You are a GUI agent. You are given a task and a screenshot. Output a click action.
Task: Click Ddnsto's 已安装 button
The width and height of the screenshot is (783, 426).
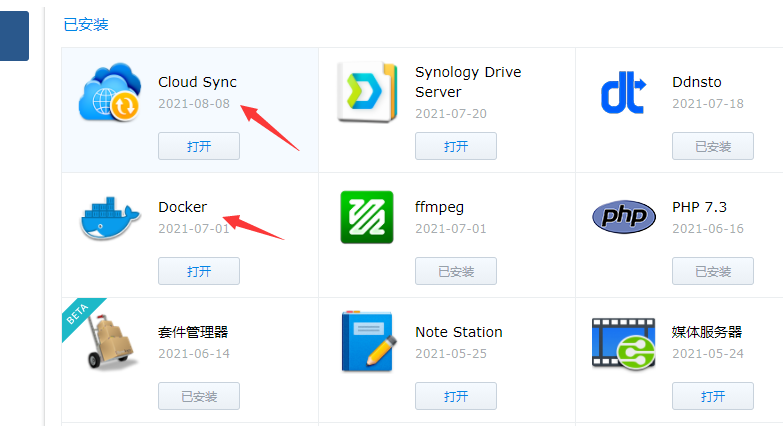tap(713, 146)
